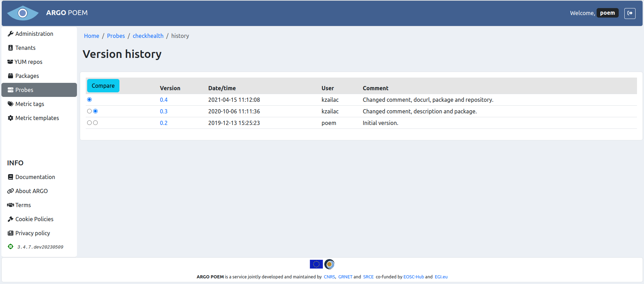
Task: Go to YUM repos page
Action: 39,62
